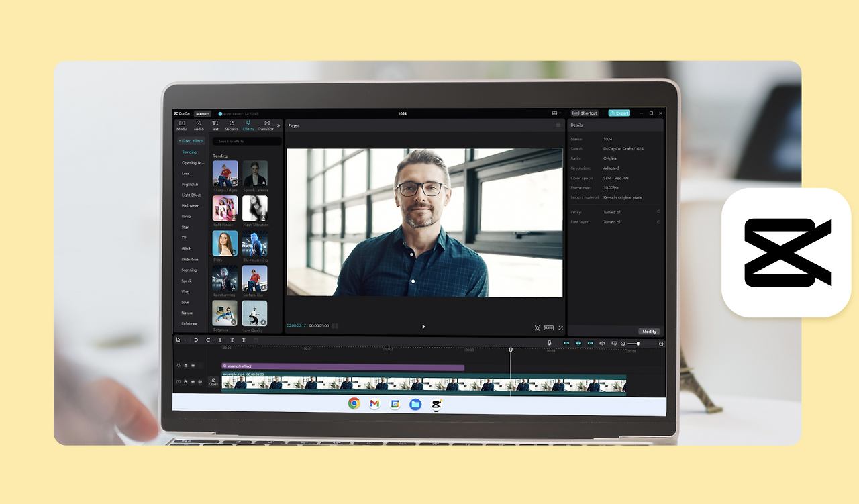Viewport: 859px width, 504px height.
Task: Select the Distortion effects category
Action: pyautogui.click(x=190, y=260)
